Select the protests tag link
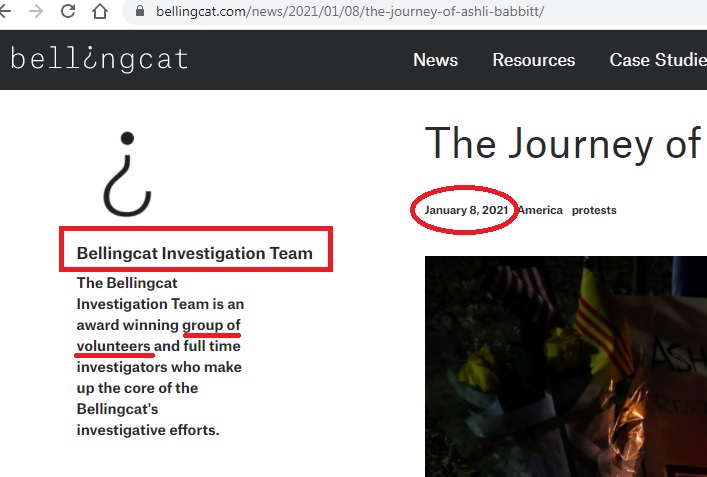 [594, 211]
